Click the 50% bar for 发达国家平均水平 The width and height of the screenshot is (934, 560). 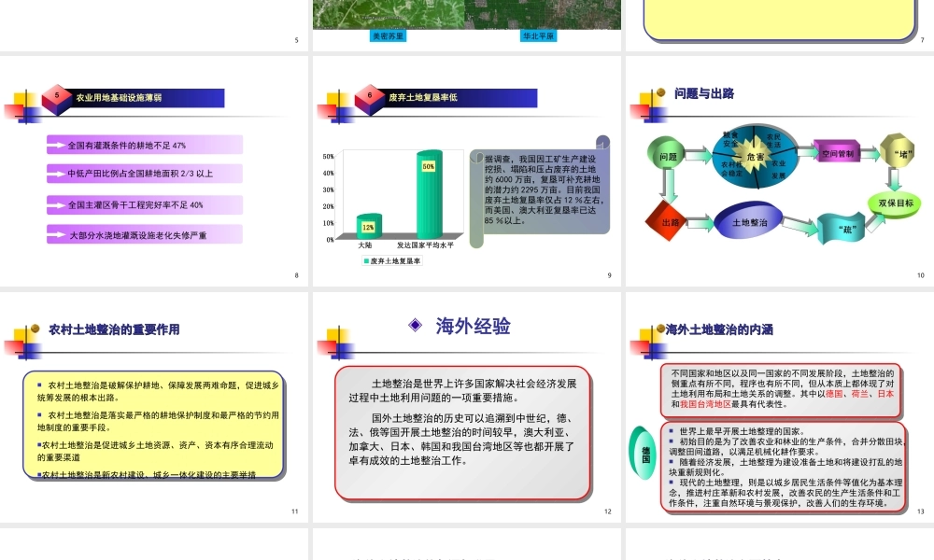429,194
